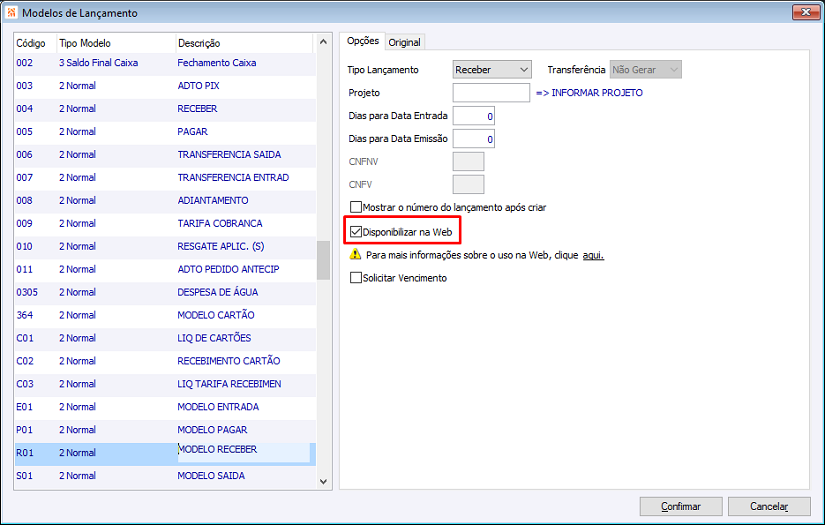825x525 pixels.
Task: Select the LIQ TARIFA RECEBIMEN row
Action: point(165,384)
